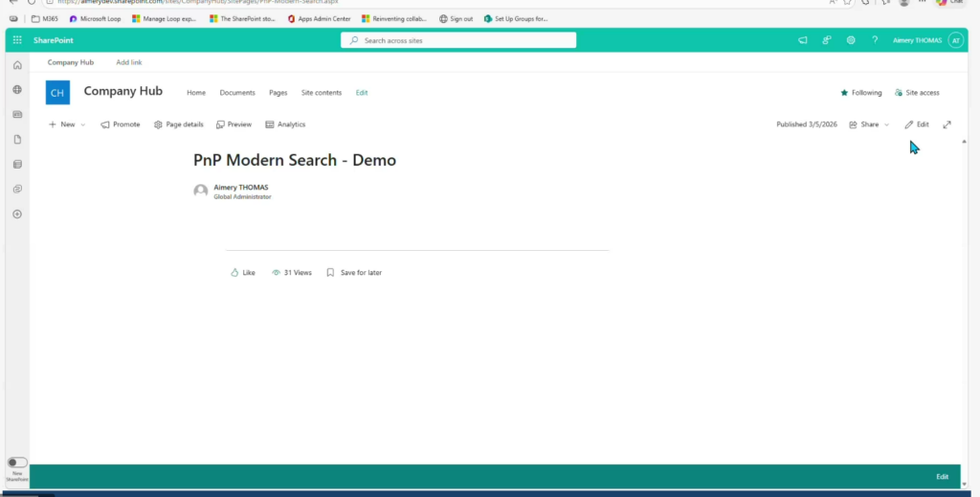
Task: Click in the Search across sites box
Action: [x=458, y=40]
